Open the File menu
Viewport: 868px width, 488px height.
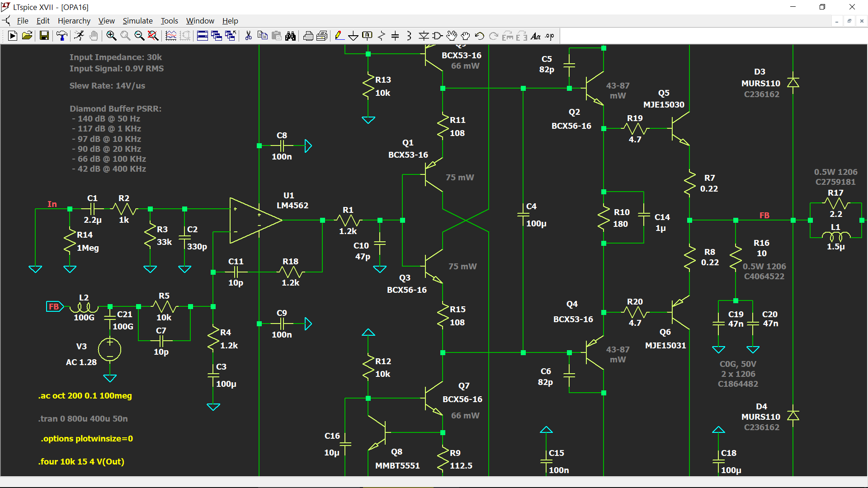tap(23, 21)
